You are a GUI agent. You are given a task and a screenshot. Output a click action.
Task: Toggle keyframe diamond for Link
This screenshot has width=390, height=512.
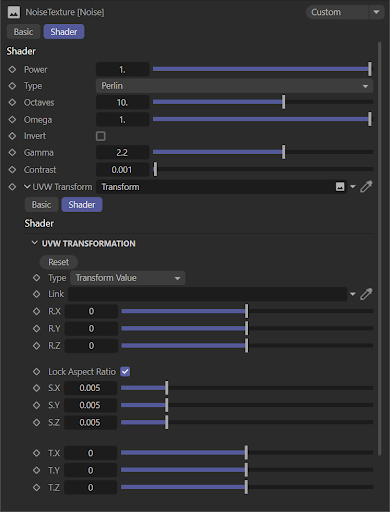click(x=37, y=294)
